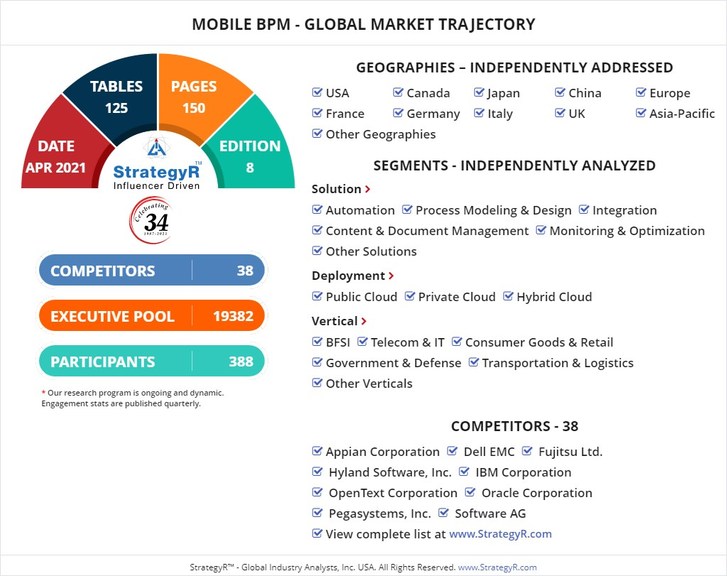Click the Oracle Corporation checkmark icon

click(x=470, y=492)
